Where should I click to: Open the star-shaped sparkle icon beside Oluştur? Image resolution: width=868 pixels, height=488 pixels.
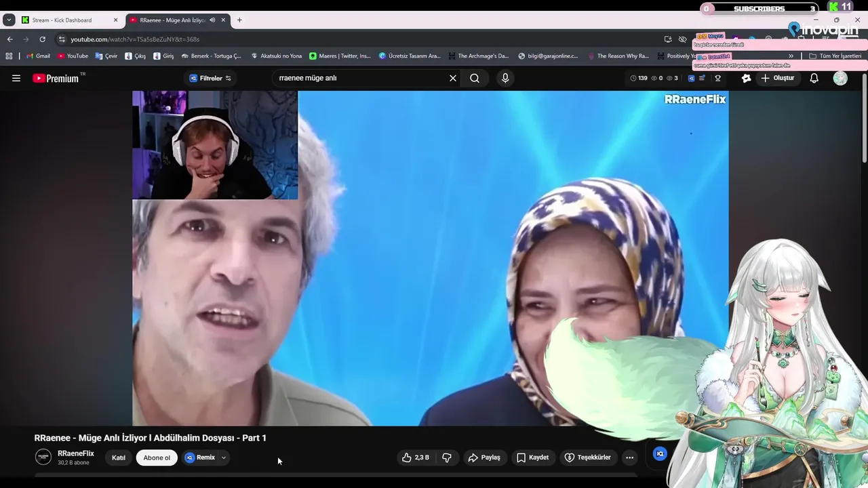click(x=747, y=78)
